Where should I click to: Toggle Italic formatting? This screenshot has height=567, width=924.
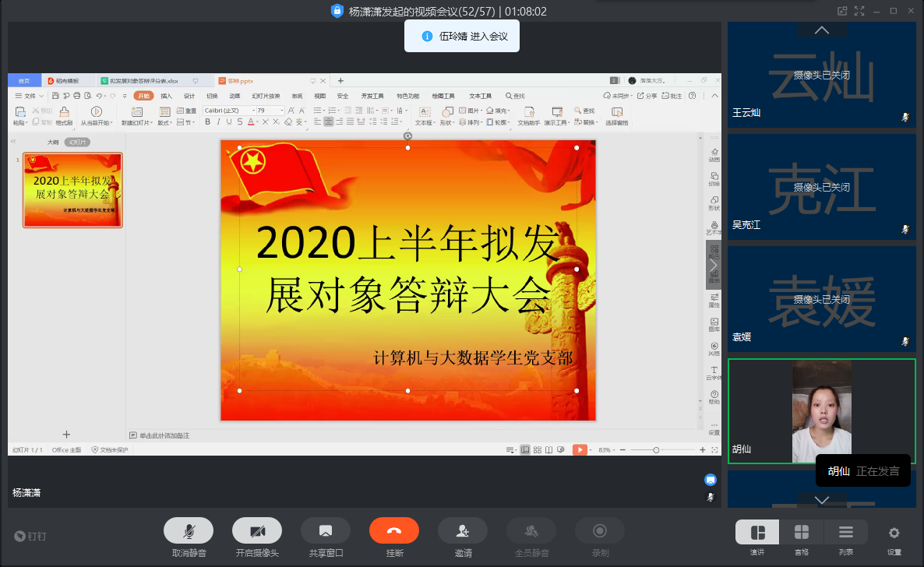pos(218,121)
